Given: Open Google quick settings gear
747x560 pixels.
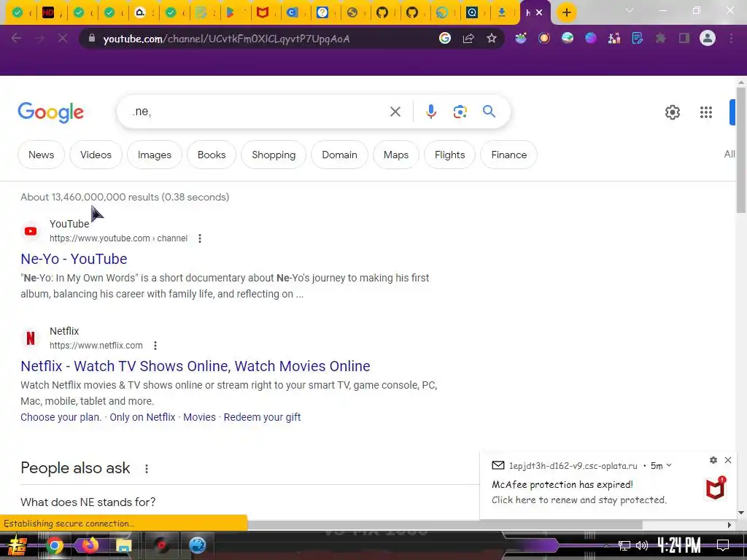Looking at the screenshot, I should click(x=672, y=112).
